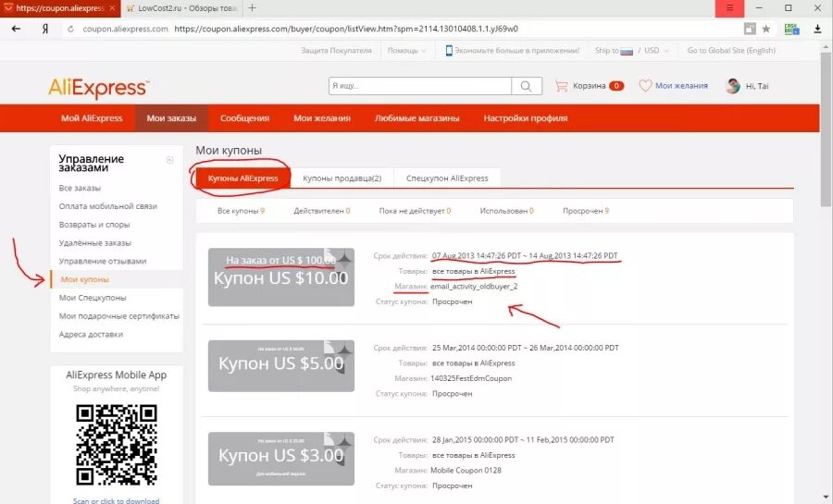Click store name 140325FestEdmCoupon
Image resolution: width=833 pixels, height=504 pixels.
pos(471,378)
